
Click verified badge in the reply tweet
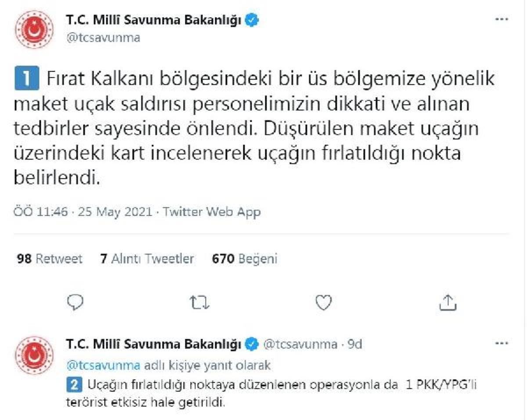252,344
